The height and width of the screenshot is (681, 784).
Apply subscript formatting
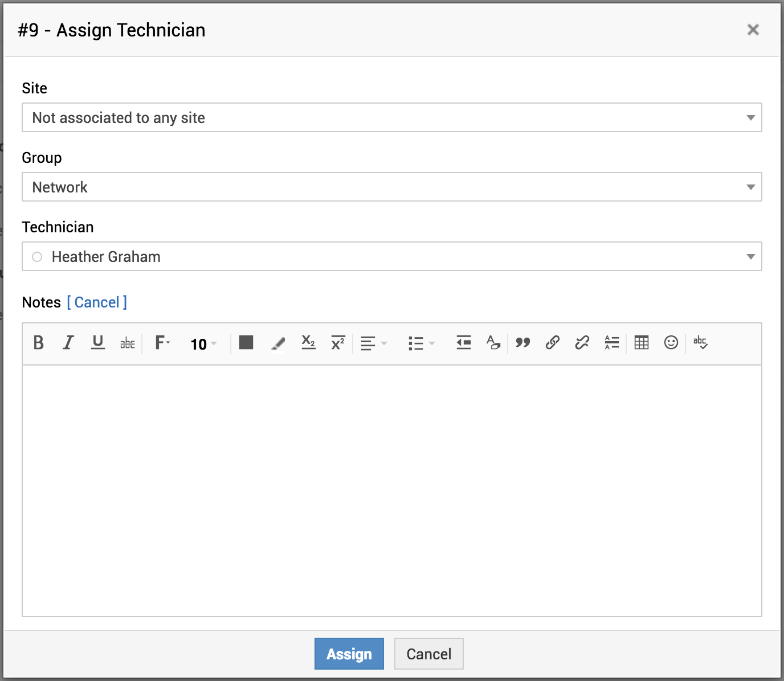pyautogui.click(x=308, y=343)
